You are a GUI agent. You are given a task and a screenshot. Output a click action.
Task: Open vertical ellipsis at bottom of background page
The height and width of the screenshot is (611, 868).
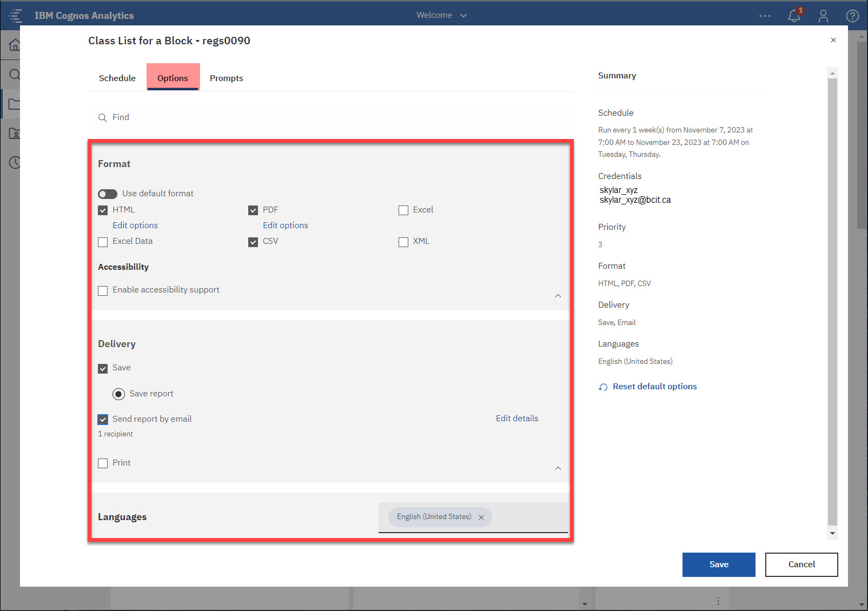718,601
